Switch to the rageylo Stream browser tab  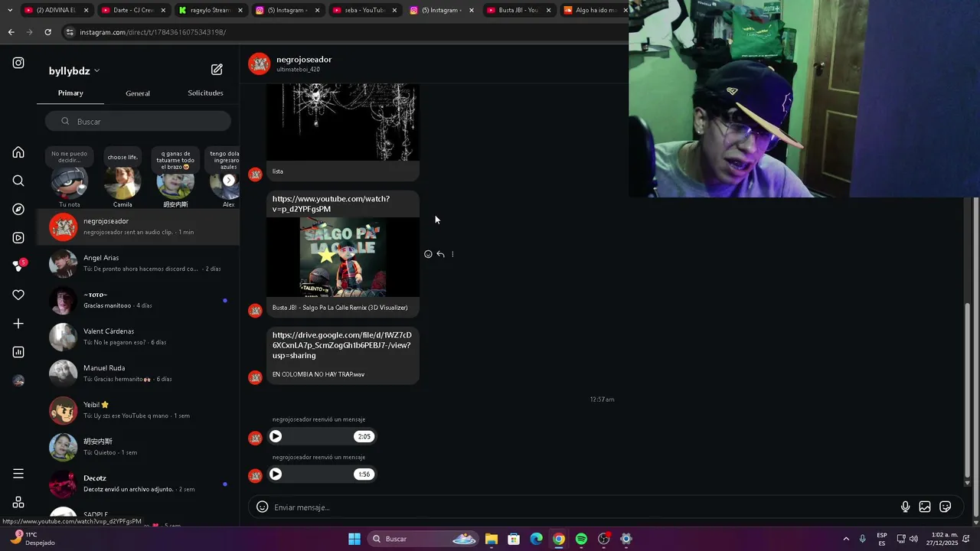point(210,11)
